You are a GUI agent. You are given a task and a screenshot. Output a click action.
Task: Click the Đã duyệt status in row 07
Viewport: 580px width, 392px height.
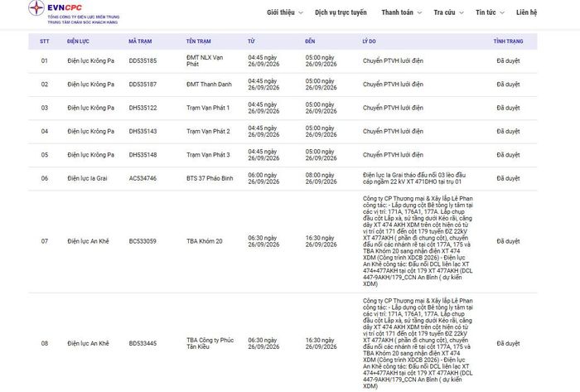[x=508, y=241]
